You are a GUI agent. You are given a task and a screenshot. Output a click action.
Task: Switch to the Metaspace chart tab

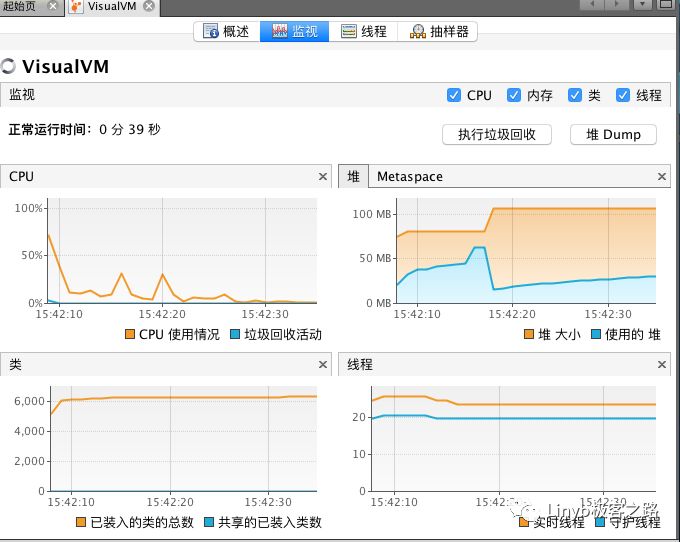[410, 176]
